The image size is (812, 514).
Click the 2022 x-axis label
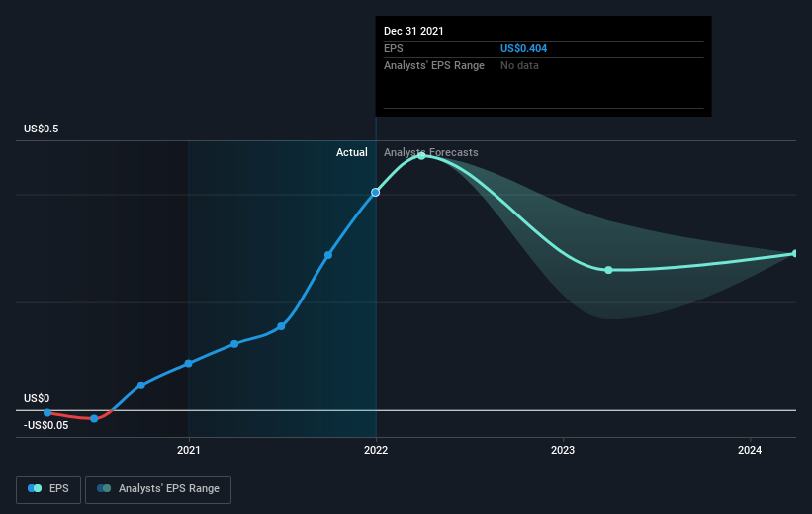(x=376, y=450)
